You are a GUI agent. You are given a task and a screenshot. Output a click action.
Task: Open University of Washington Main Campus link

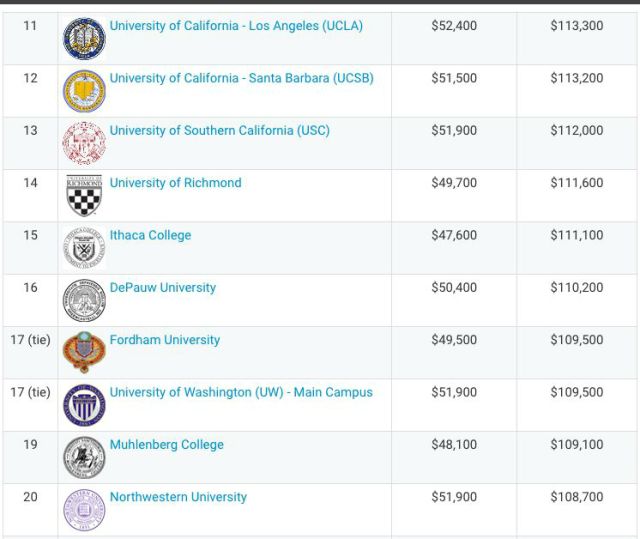click(241, 393)
